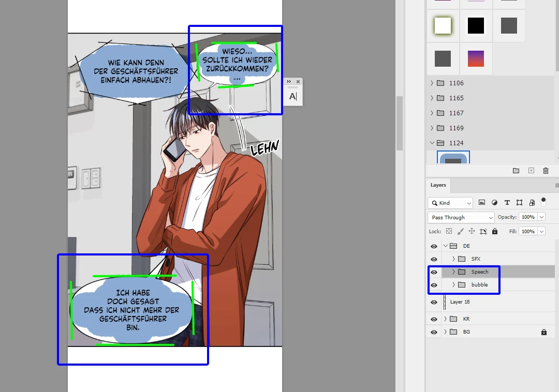Image resolution: width=559 pixels, height=392 pixels.
Task: Filter layers by shape layers icon
Action: pyautogui.click(x=520, y=203)
